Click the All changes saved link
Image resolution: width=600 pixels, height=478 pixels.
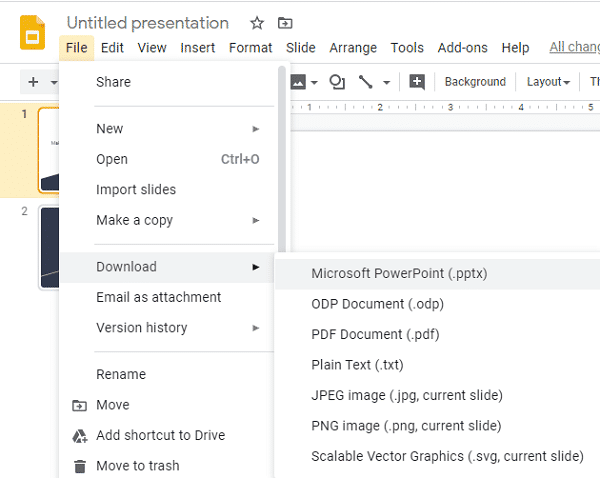[x=574, y=47]
